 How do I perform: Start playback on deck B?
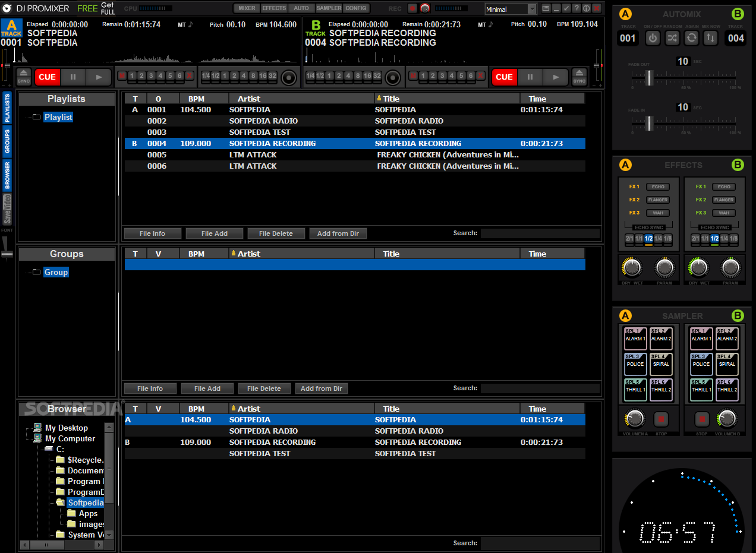point(556,77)
